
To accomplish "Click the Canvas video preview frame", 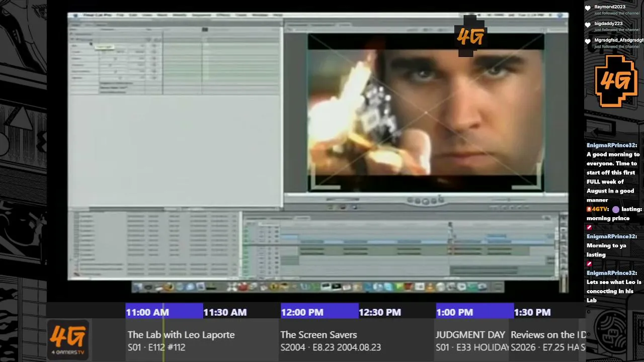I will click(x=426, y=113).
